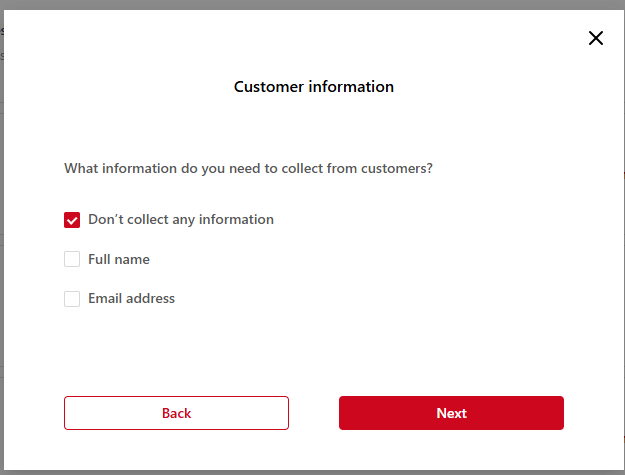Click the "Email address" option label
This screenshot has width=625, height=475.
coord(131,299)
